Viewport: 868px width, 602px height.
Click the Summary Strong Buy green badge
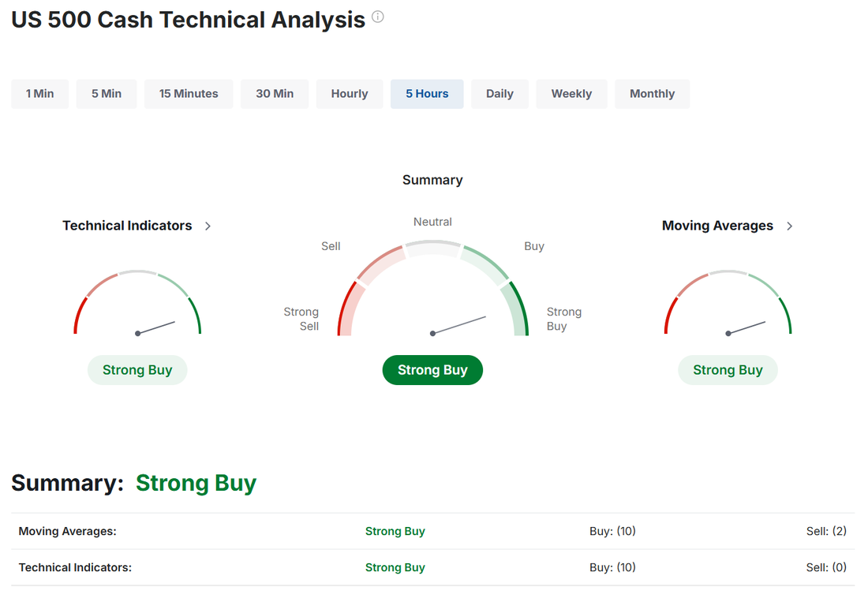click(x=432, y=370)
